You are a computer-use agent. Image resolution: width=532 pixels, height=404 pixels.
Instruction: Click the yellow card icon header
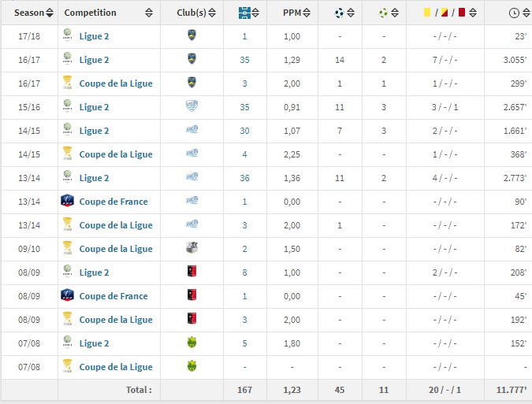pos(427,13)
